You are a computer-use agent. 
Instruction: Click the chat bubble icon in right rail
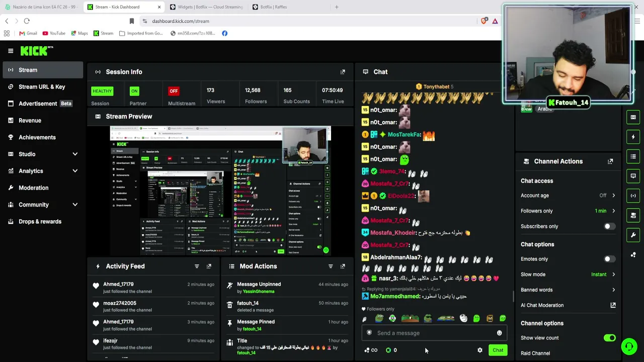[633, 176]
